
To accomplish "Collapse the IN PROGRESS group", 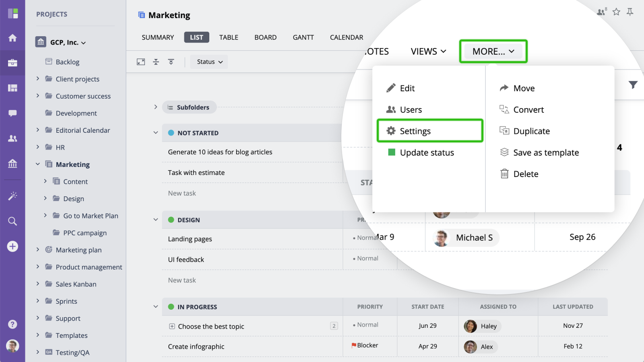I will 156,306.
